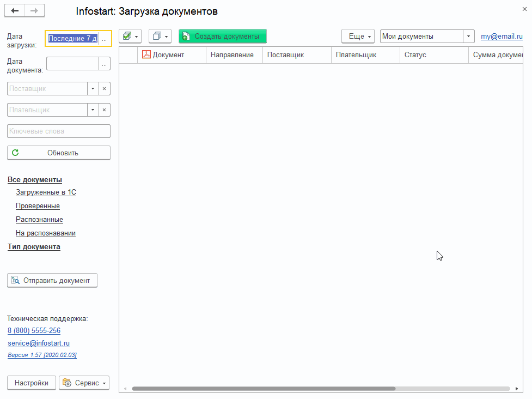Clear the Поставщик filter field
532x399 pixels.
(x=104, y=89)
